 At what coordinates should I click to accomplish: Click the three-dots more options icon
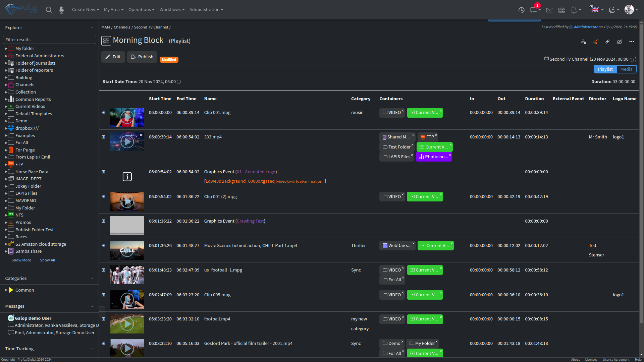[x=632, y=42]
